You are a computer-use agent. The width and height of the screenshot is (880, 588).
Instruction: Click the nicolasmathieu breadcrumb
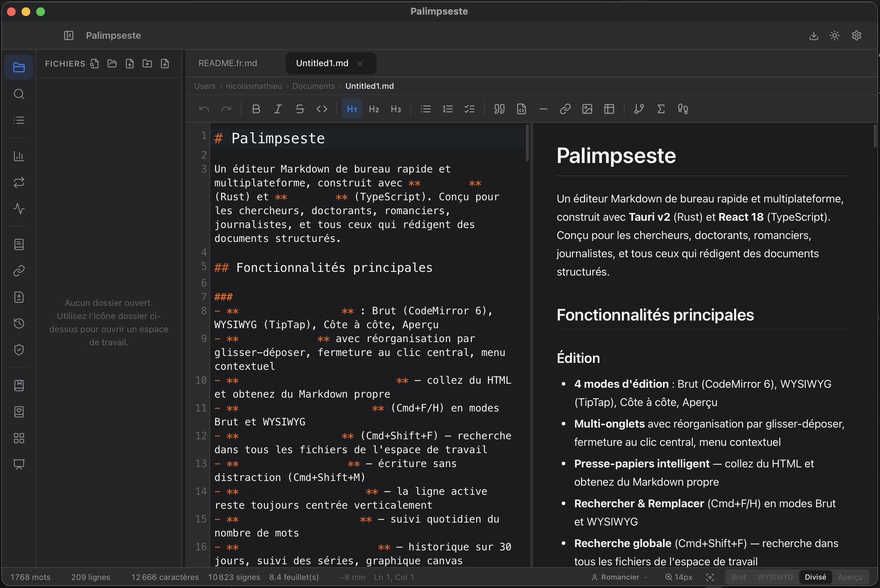pyautogui.click(x=254, y=86)
